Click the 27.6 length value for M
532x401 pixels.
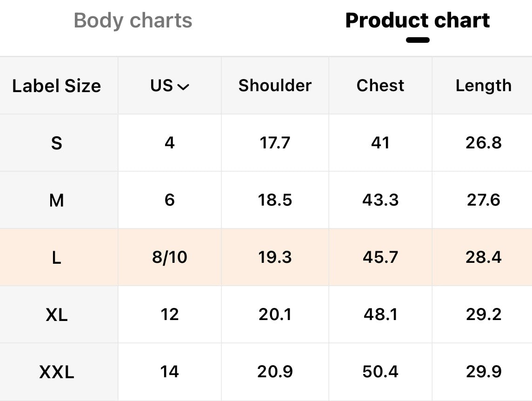[x=484, y=200]
